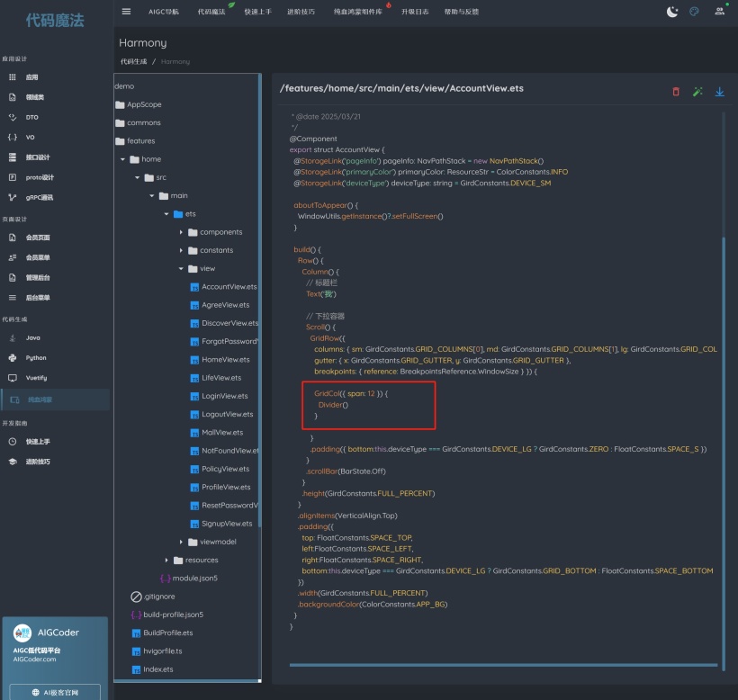Open the theme palette icon
The height and width of the screenshot is (700, 738).
[694, 12]
